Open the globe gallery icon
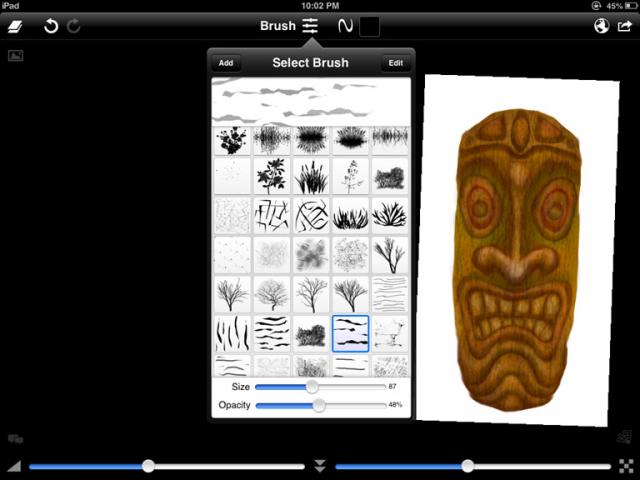Image resolution: width=640 pixels, height=480 pixels. (x=601, y=26)
